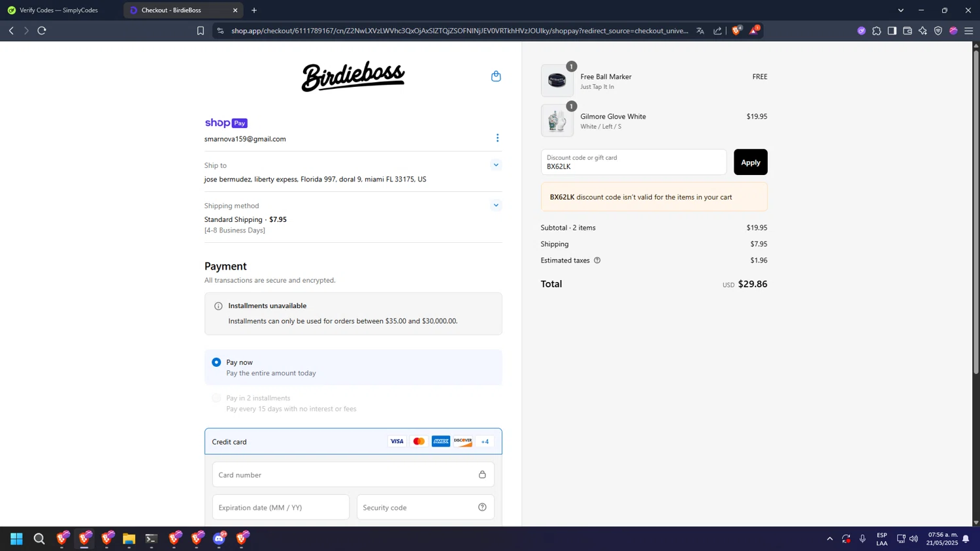Open the terminal app in taskbar
Screen dimensions: 980x551
point(152,539)
